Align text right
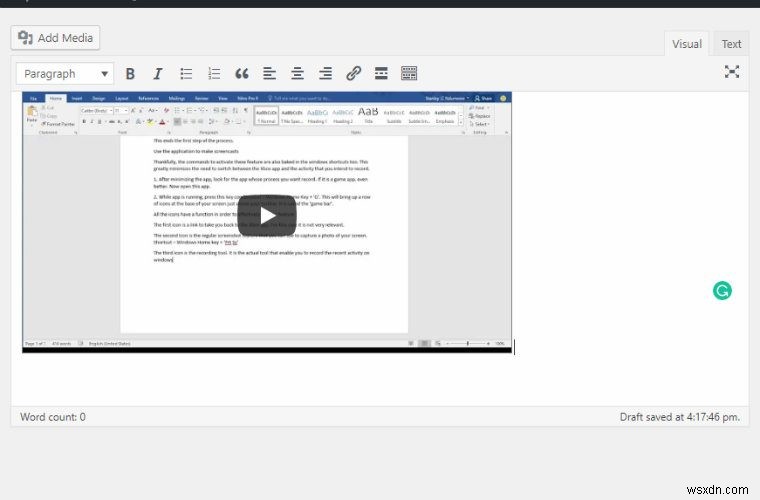Image resolution: width=760 pixels, height=500 pixels. (325, 74)
